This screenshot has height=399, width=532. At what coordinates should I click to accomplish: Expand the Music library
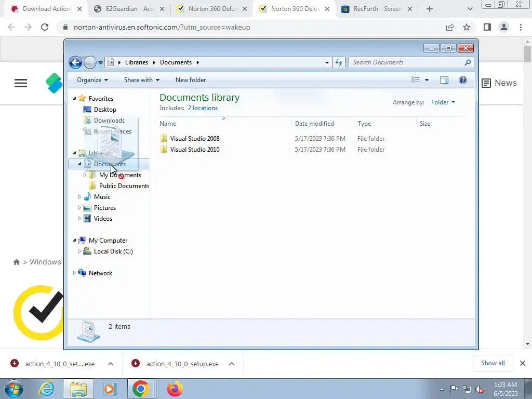click(x=79, y=197)
